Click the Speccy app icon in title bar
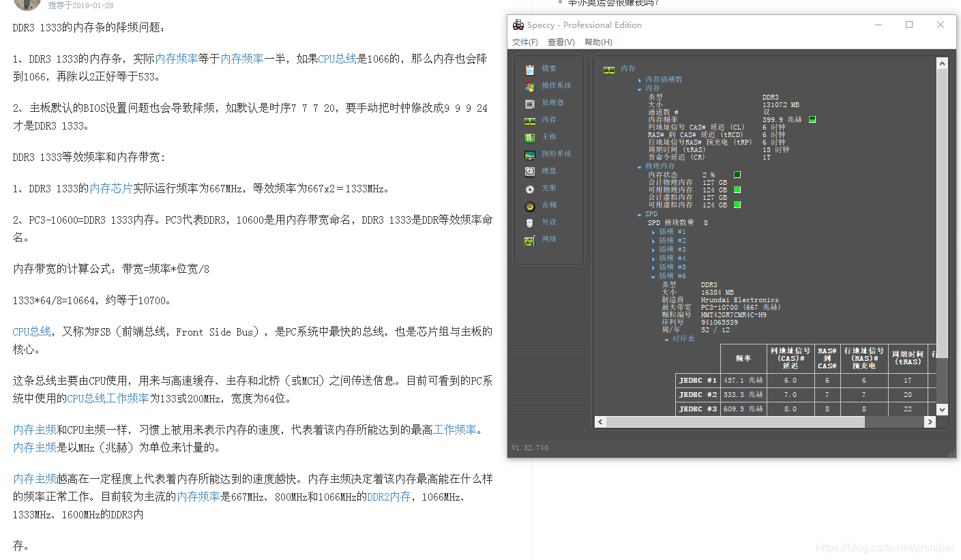 pyautogui.click(x=518, y=25)
